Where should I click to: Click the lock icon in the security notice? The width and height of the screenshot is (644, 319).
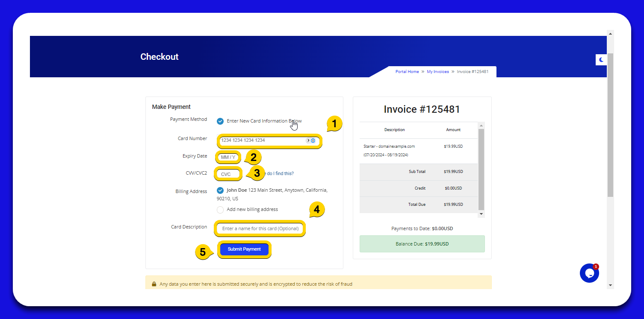point(154,284)
